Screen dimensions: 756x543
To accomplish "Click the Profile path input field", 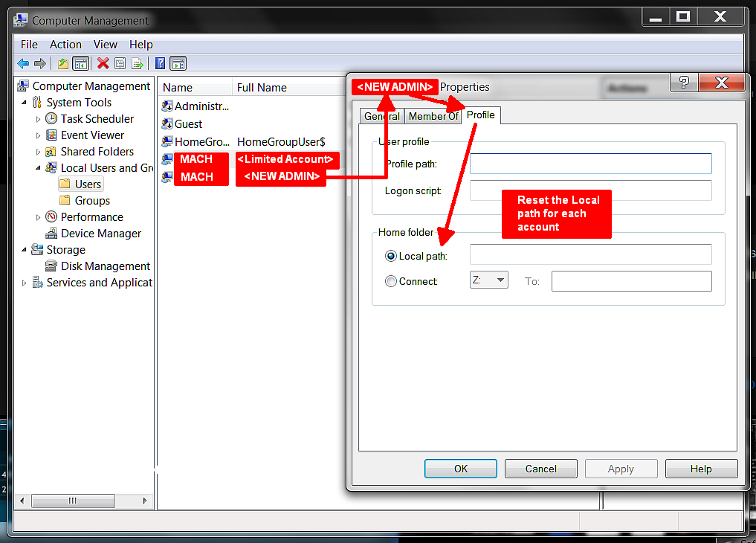I will pyautogui.click(x=591, y=164).
